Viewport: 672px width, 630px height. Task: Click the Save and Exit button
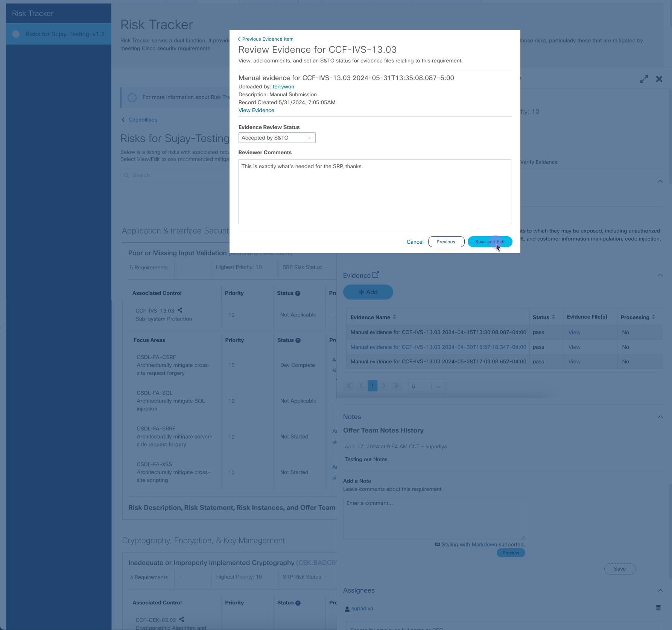tap(490, 242)
